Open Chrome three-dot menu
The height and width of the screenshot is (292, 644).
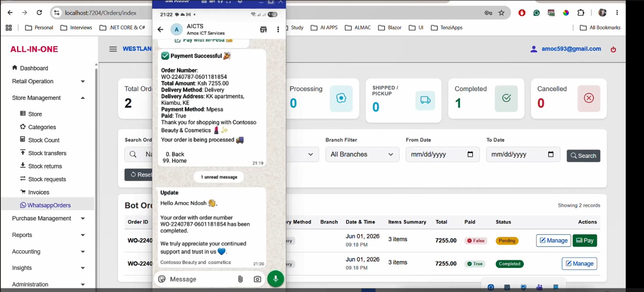pos(617,12)
